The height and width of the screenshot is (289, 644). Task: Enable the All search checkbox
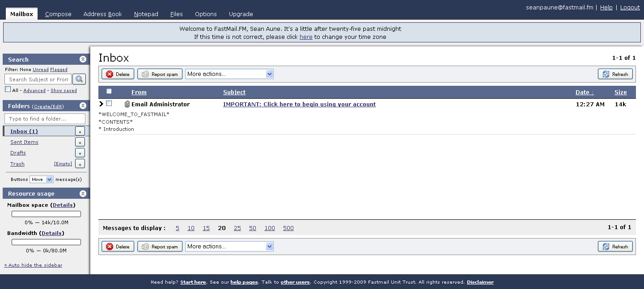pyautogui.click(x=8, y=89)
